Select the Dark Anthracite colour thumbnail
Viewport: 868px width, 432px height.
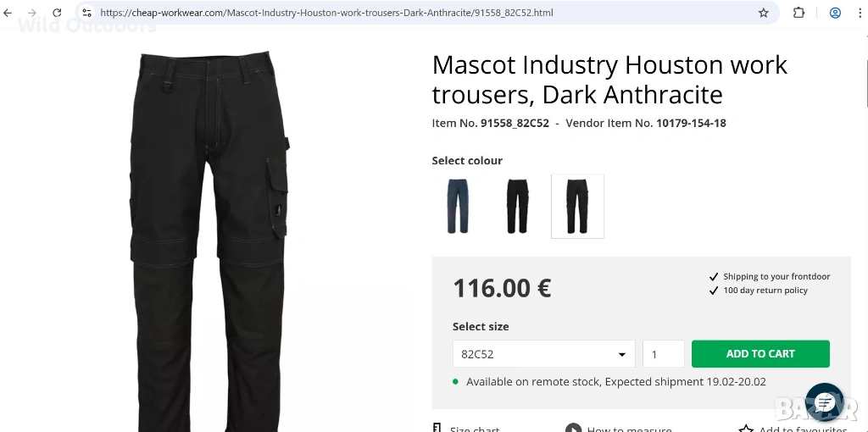coord(577,206)
